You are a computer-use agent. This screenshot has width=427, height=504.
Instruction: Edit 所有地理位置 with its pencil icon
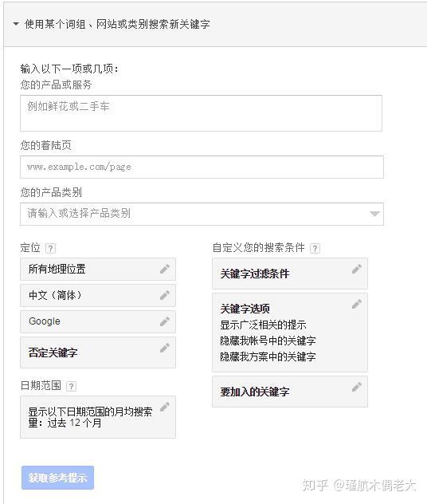(165, 269)
